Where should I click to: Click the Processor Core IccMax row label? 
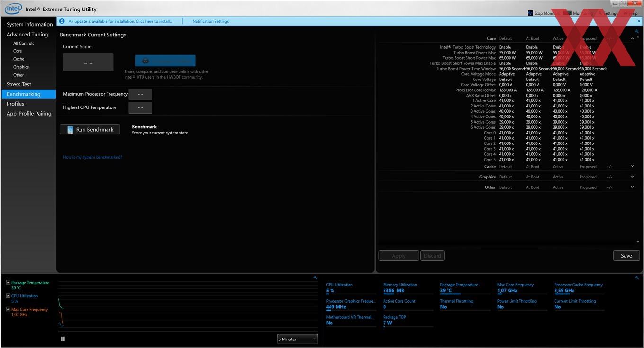[475, 90]
